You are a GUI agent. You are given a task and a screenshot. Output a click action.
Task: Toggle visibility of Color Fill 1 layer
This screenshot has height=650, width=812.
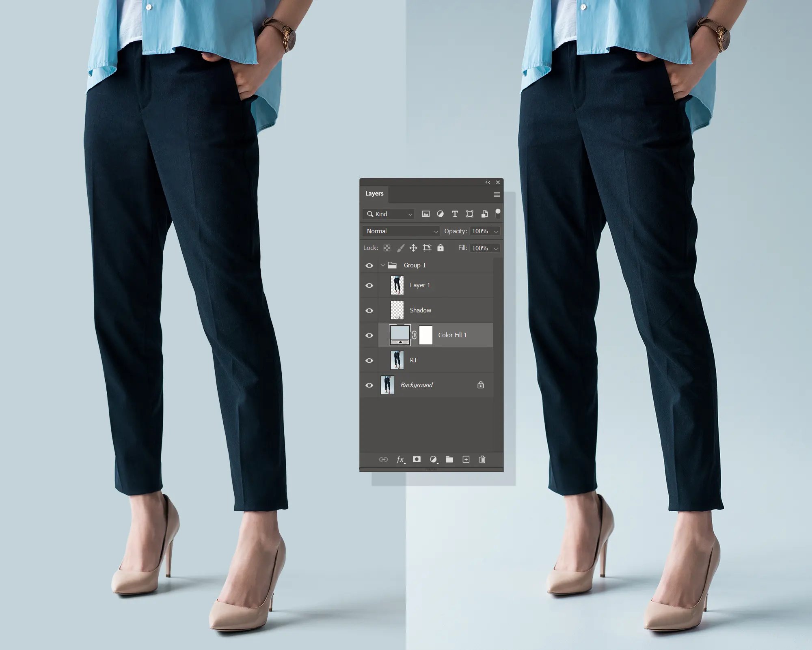pyautogui.click(x=368, y=335)
